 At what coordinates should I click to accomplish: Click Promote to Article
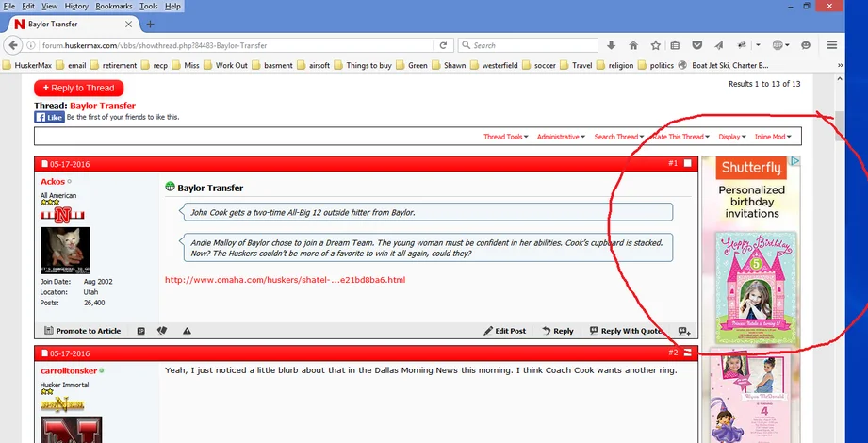pyautogui.click(x=83, y=331)
